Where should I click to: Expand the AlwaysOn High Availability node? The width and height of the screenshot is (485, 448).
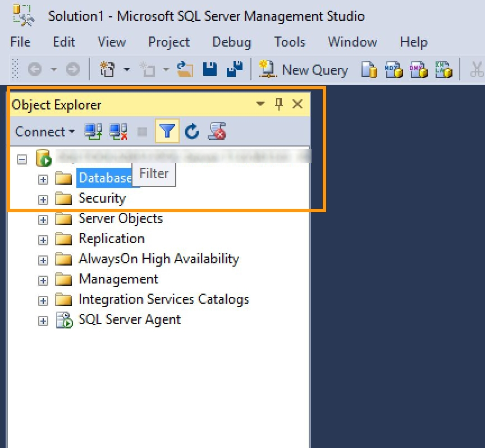click(43, 260)
